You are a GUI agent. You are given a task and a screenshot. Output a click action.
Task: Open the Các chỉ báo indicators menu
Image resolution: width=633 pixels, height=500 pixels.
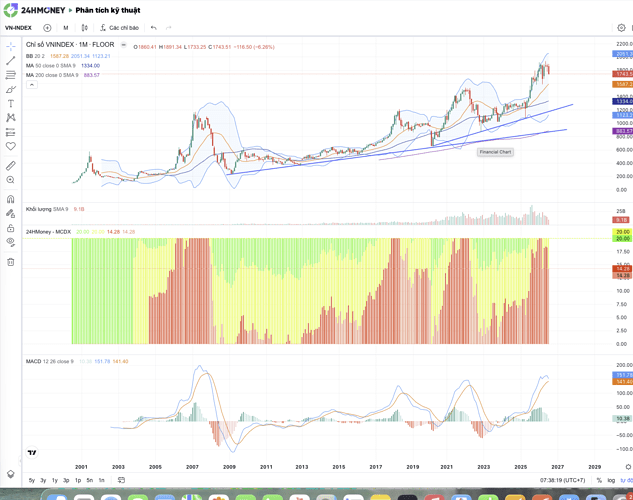[x=119, y=28]
